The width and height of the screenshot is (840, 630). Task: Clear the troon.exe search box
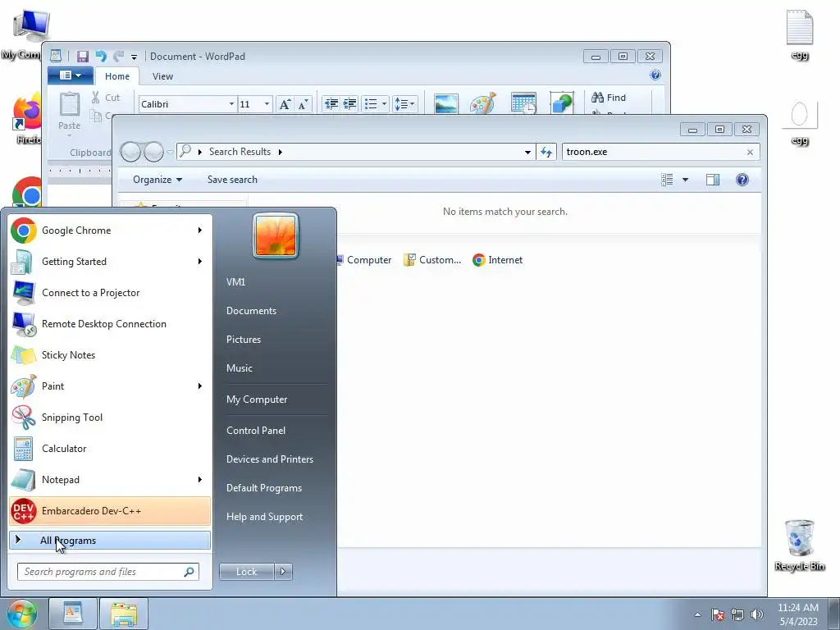[750, 152]
